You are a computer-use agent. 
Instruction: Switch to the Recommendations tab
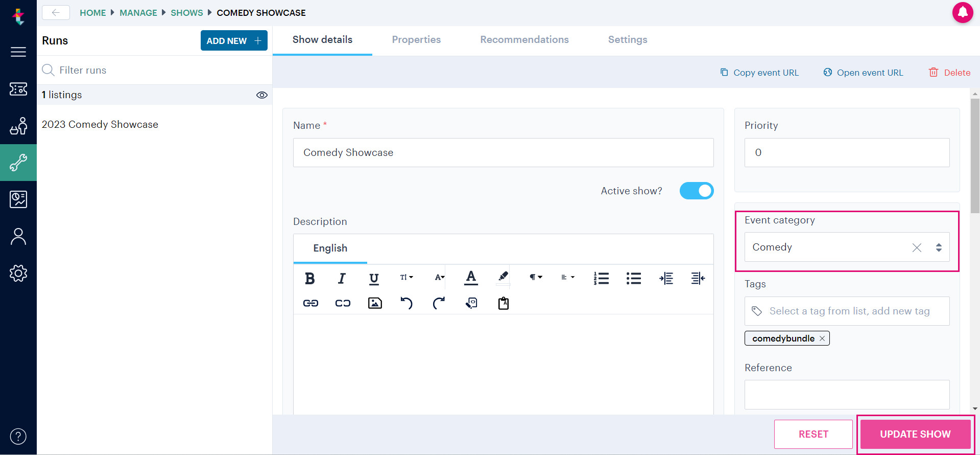click(x=524, y=40)
